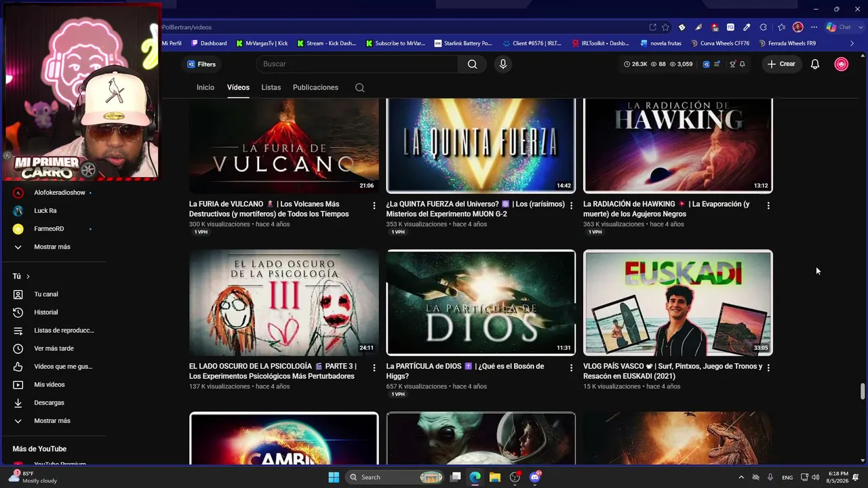Open the Inicio channel tab
Viewport: 868px width, 488px height.
click(205, 87)
